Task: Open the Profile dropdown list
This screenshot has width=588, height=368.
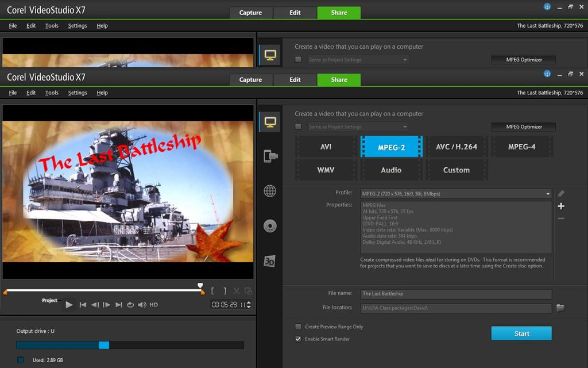Action: coord(456,194)
